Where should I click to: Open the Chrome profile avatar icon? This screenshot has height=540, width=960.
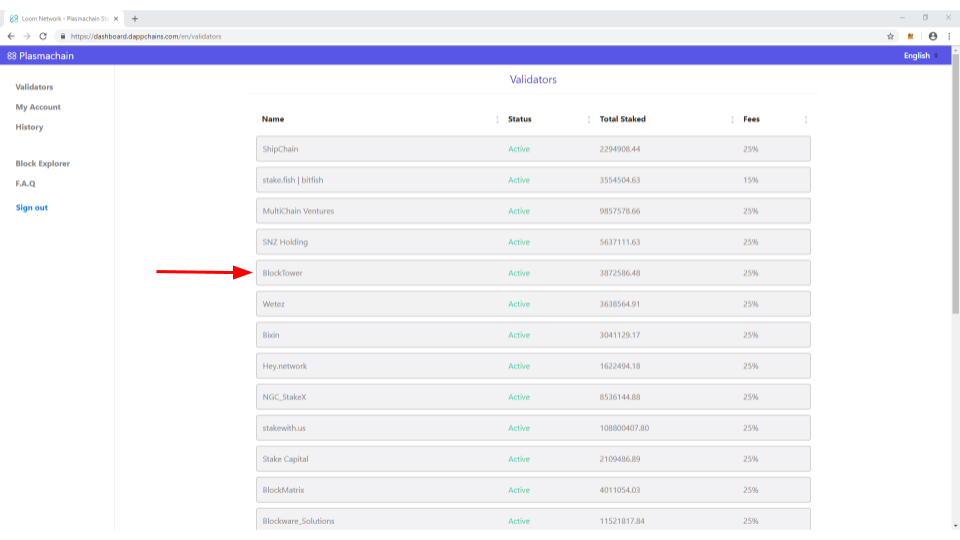click(x=932, y=36)
